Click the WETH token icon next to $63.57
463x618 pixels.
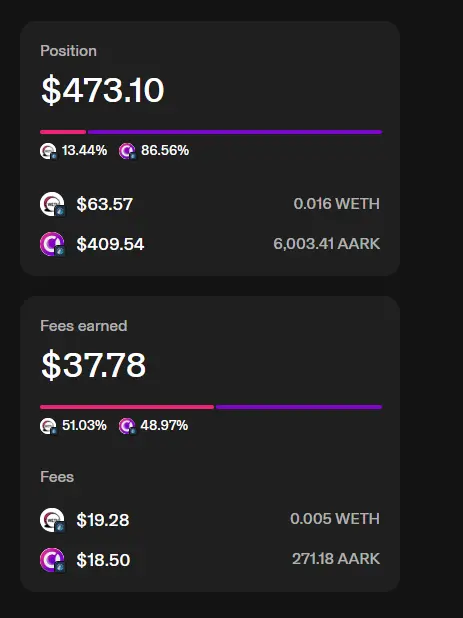[x=53, y=204]
